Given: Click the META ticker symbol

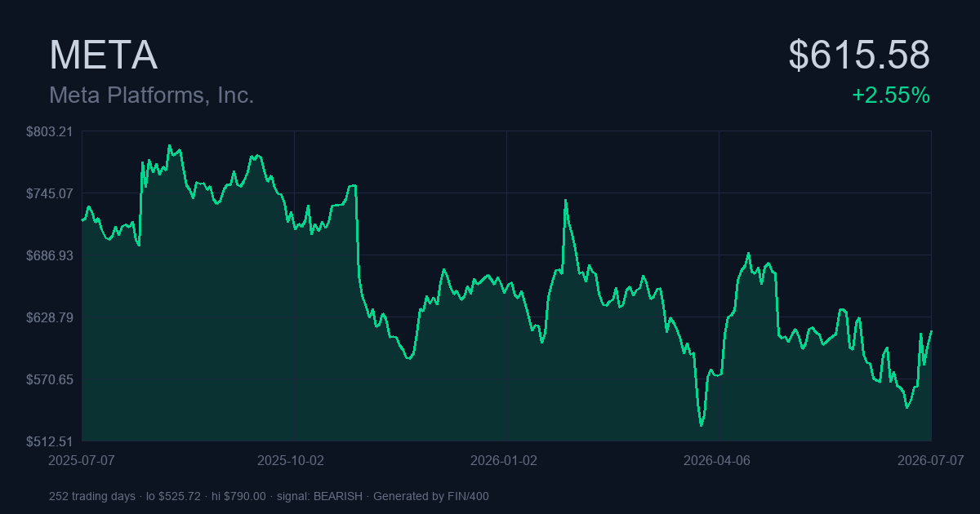Looking at the screenshot, I should pos(103,55).
